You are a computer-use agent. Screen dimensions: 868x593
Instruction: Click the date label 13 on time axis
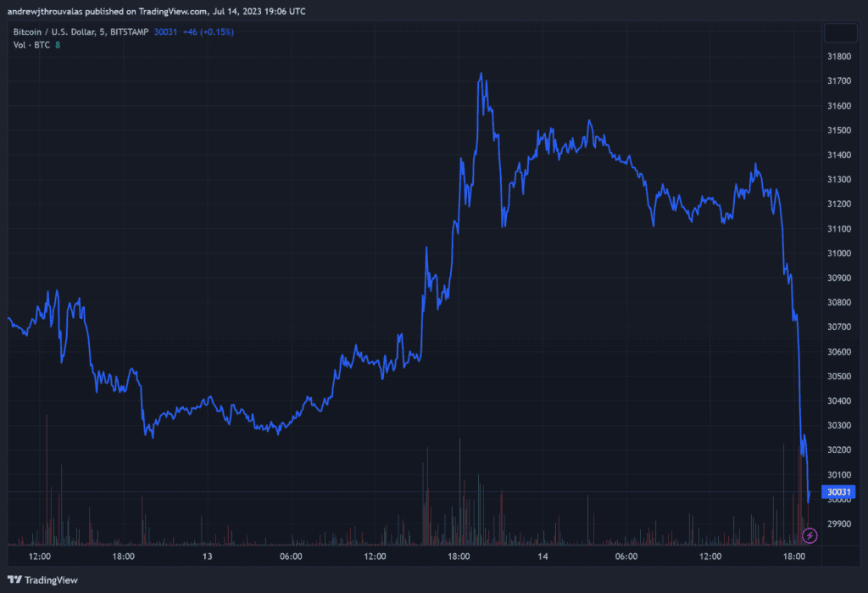208,557
